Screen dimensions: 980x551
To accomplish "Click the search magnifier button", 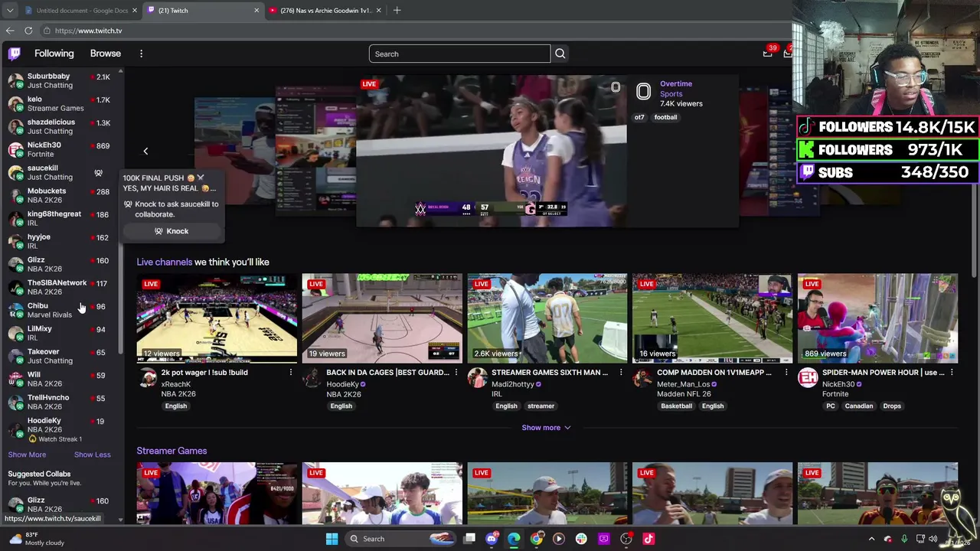I will 560,54.
